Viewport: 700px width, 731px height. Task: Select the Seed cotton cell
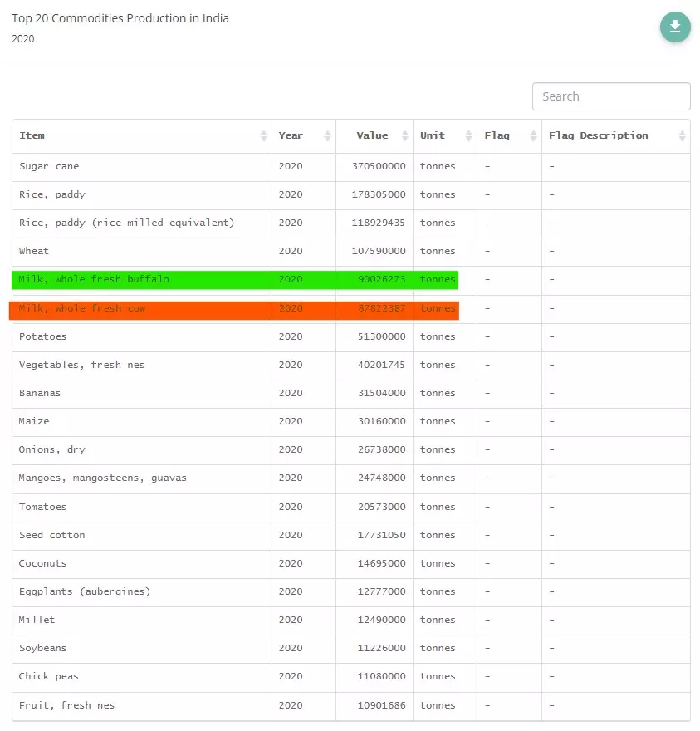(x=142, y=536)
